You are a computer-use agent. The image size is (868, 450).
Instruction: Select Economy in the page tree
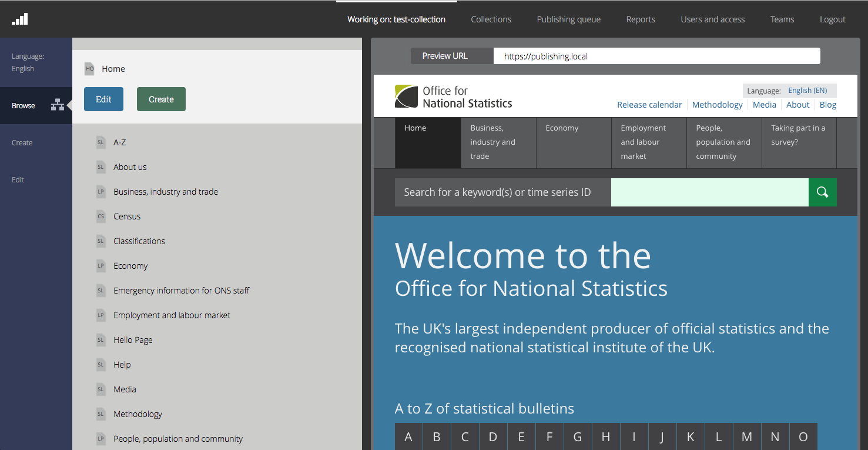point(130,266)
